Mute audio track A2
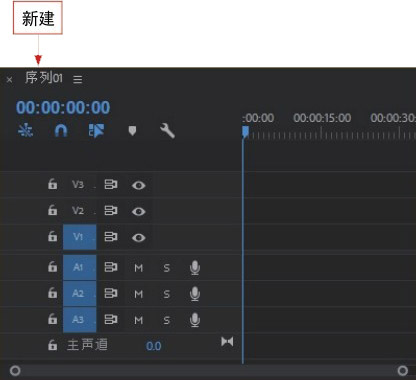Viewport: 416px width, 380px height. click(138, 294)
